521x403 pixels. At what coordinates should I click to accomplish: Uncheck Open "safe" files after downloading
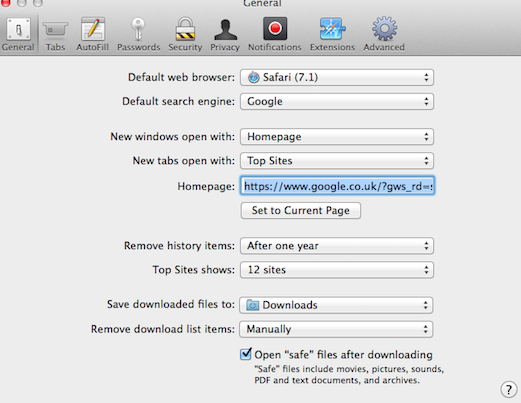(x=246, y=354)
